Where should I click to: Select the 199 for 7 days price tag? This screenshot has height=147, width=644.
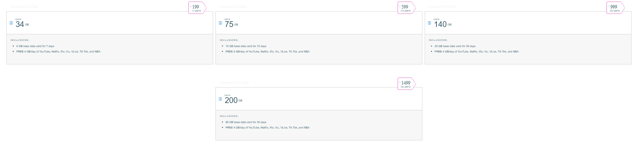click(x=197, y=8)
